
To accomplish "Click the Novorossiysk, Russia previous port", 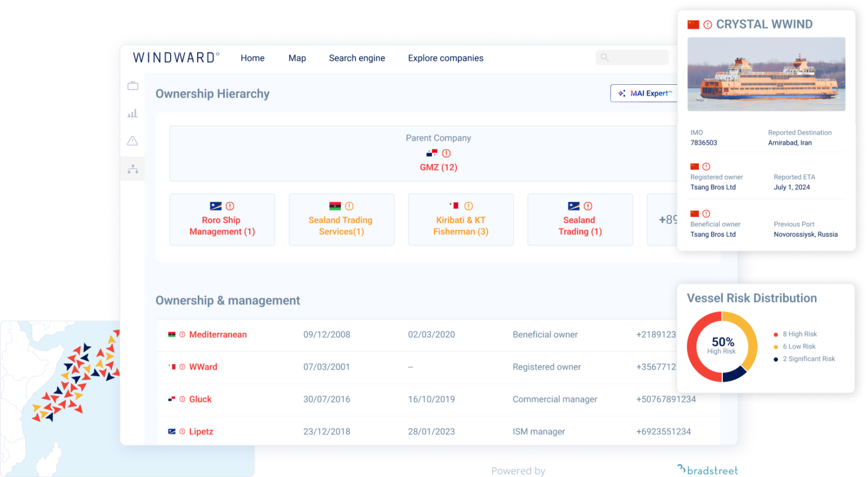I will pos(806,235).
